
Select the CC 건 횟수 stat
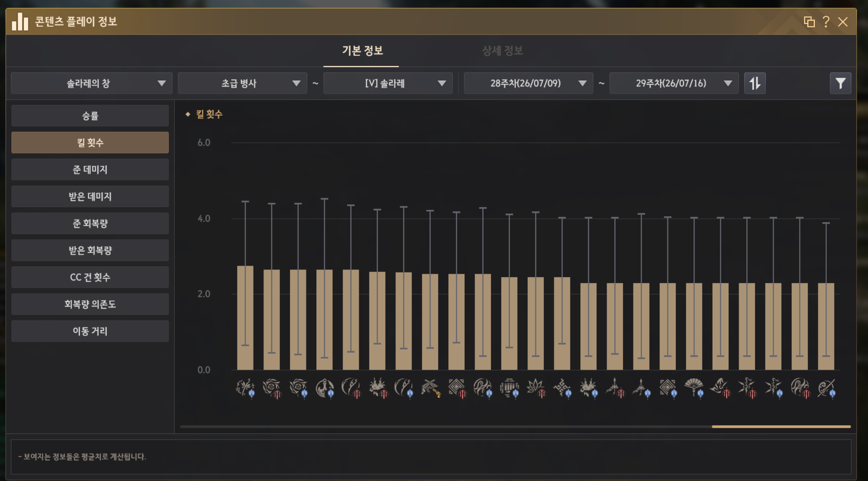tap(90, 277)
